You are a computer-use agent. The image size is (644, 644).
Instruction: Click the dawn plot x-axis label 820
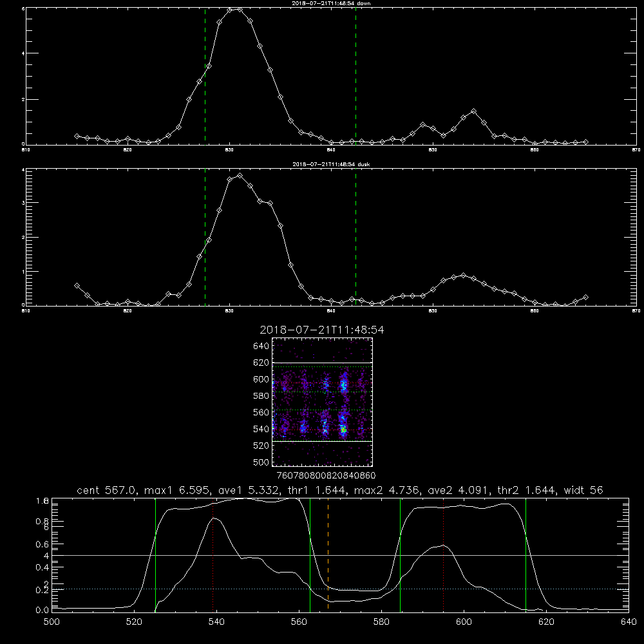(x=128, y=150)
